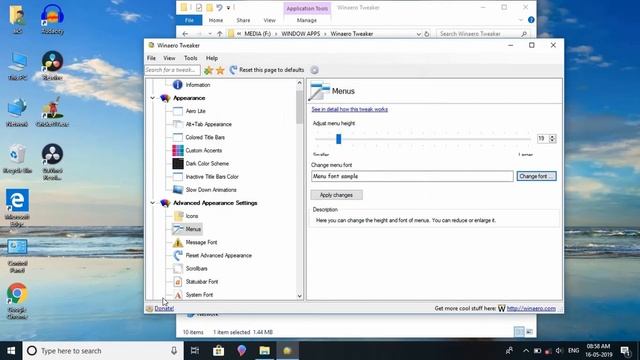Viewport: 640px width, 360px height.
Task: Click the menu height slider handle
Action: pos(338,139)
